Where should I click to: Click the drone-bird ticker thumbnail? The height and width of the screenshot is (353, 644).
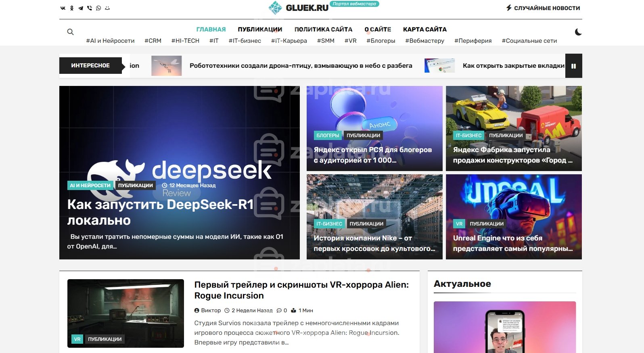(x=167, y=66)
